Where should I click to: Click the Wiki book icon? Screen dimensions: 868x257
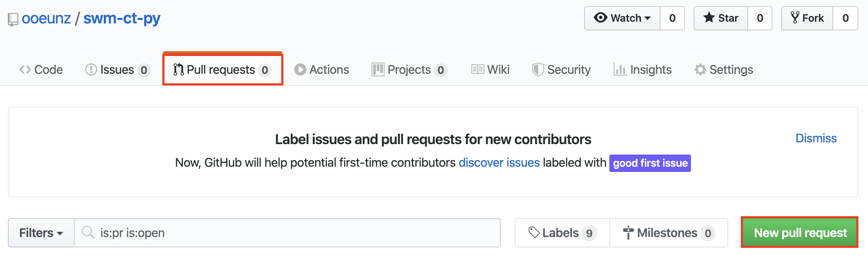477,70
